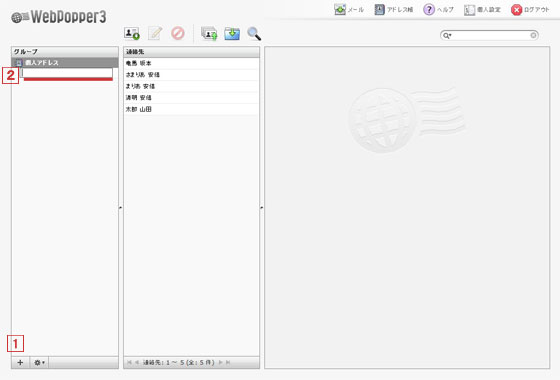This screenshot has width=560, height=380.
Task: Clear the search field with round icon
Action: click(533, 35)
